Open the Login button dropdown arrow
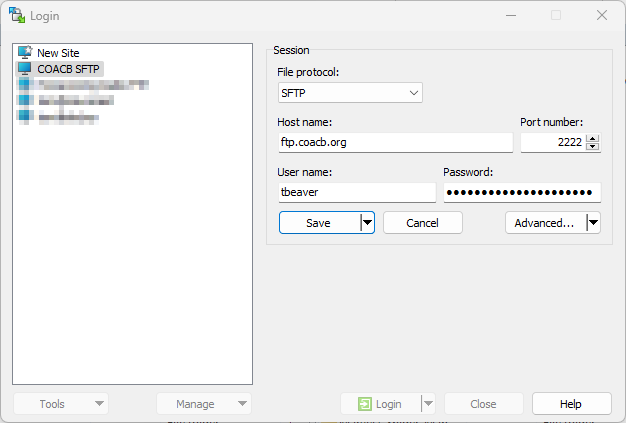This screenshot has height=423, width=626. tap(428, 404)
